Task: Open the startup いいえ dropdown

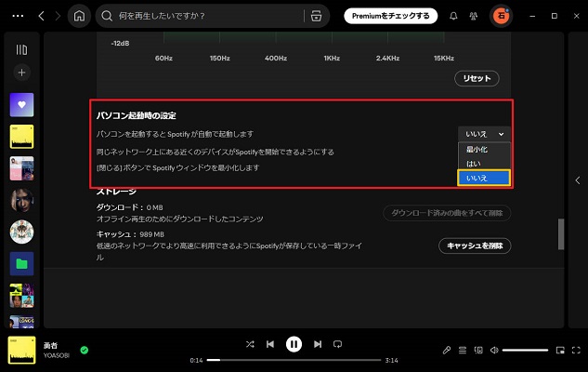Action: click(484, 134)
